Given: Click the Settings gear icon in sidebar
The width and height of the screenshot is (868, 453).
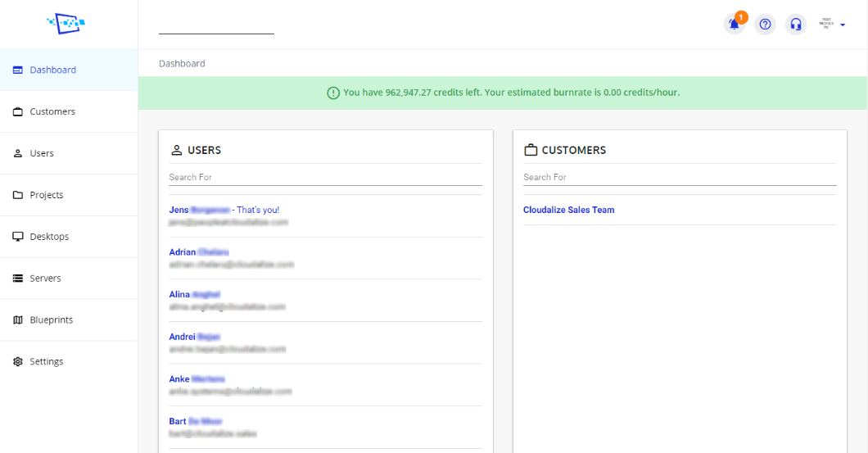Looking at the screenshot, I should point(18,361).
